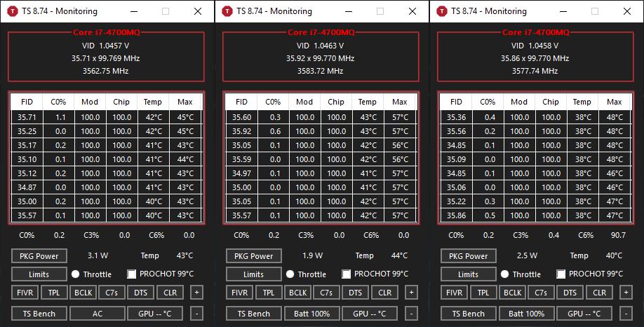Image resolution: width=644 pixels, height=327 pixels.
Task: Collapse right window with the - button
Action: click(x=626, y=314)
